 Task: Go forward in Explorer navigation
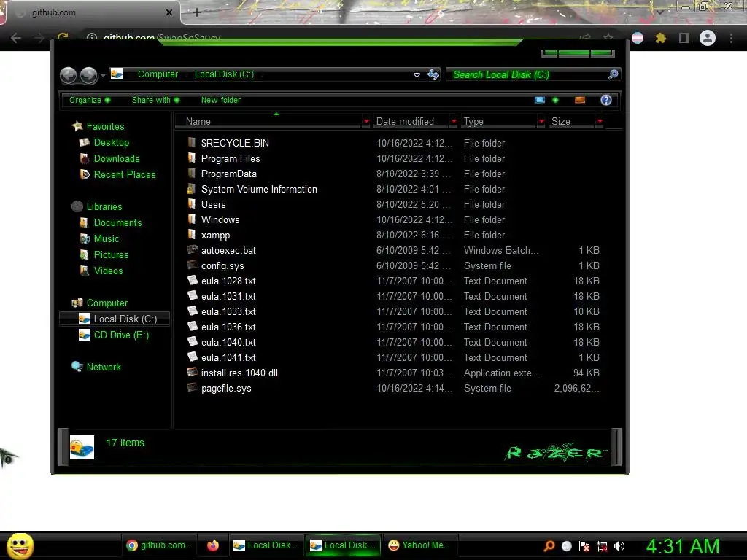coord(88,75)
